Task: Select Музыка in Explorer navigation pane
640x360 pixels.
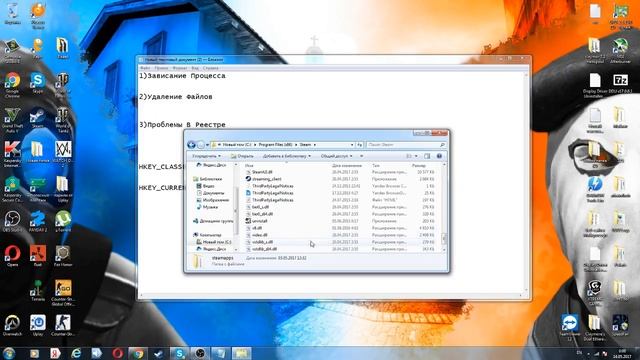Action: point(210,207)
